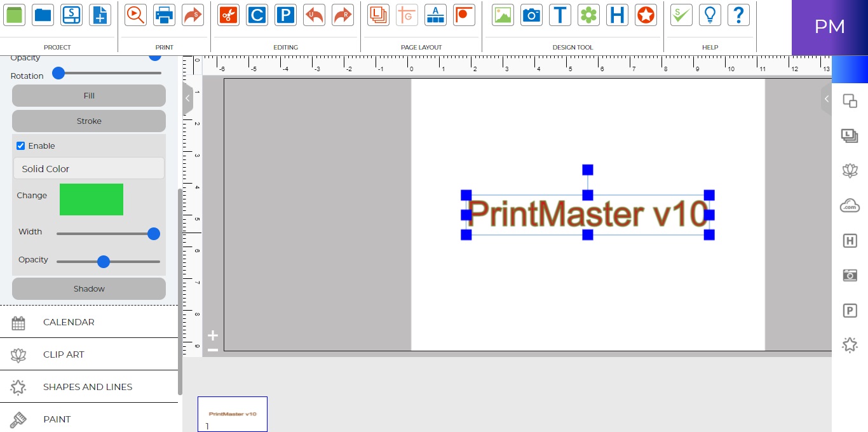Expand the Shadow section
Image resolution: width=868 pixels, height=432 pixels.
(x=89, y=288)
